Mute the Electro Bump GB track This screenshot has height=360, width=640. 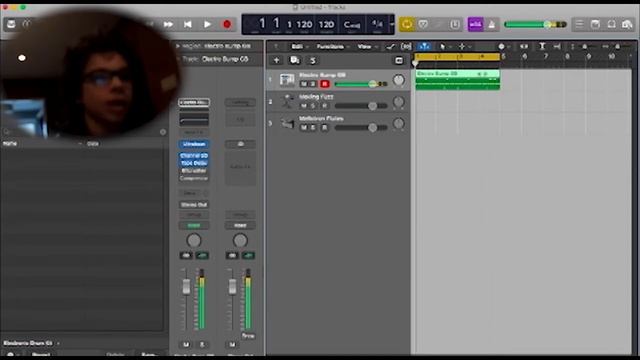coord(304,84)
